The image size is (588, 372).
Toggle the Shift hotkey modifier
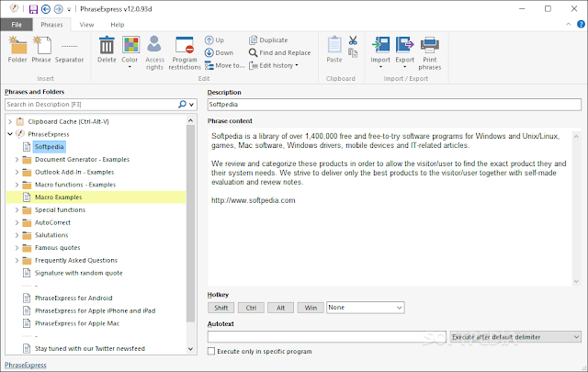coord(220,308)
